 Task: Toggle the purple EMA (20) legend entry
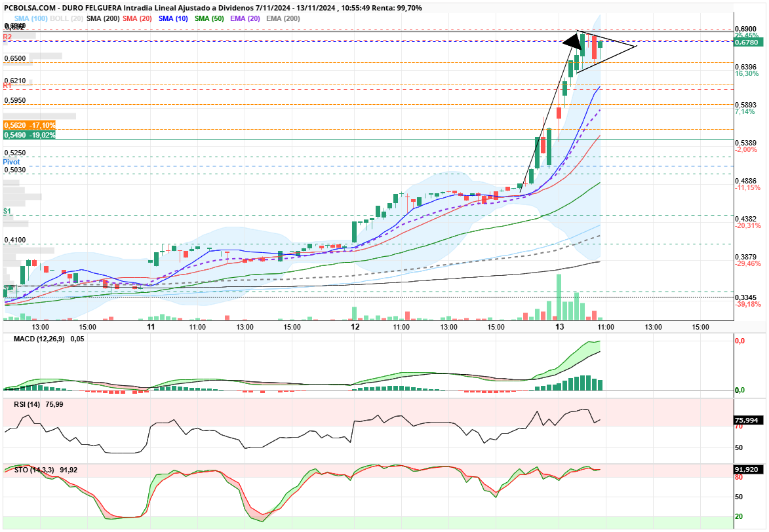pyautogui.click(x=245, y=18)
